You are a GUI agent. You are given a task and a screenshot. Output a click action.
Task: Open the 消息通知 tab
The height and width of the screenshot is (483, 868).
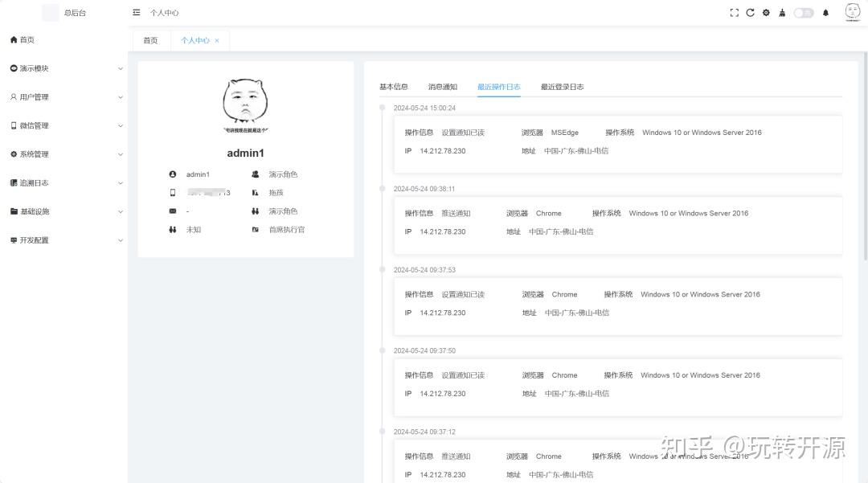(441, 85)
